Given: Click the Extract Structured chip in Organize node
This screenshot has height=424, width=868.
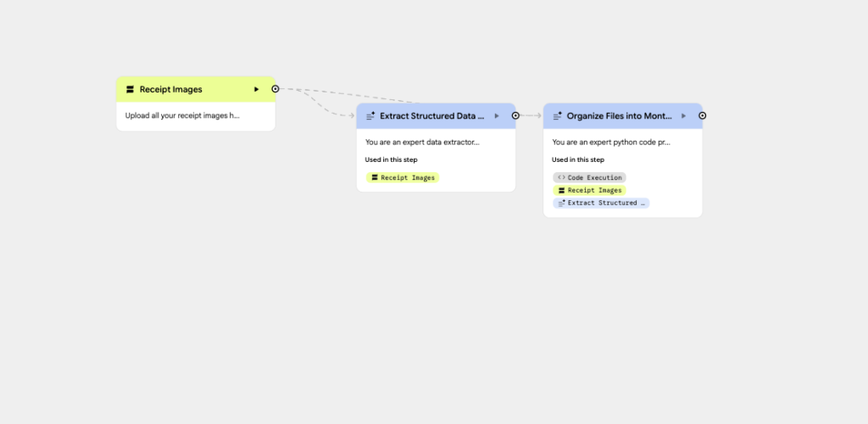Looking at the screenshot, I should tap(601, 204).
